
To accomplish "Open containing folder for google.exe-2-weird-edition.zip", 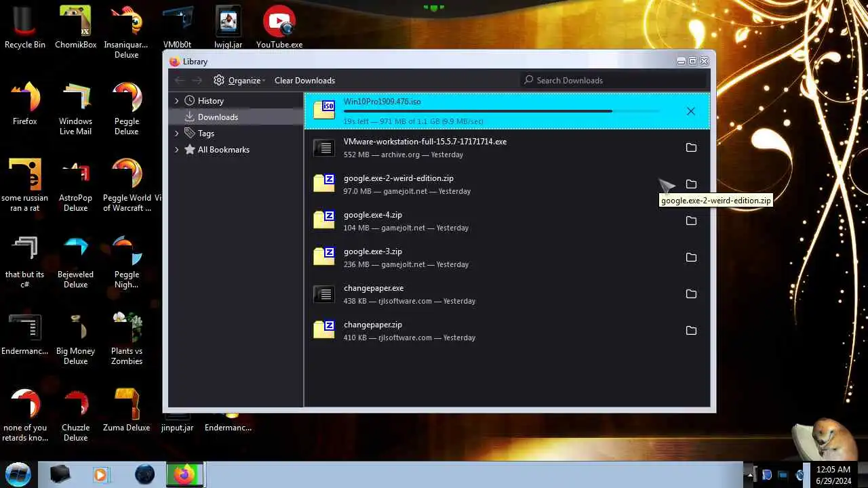I will click(691, 184).
